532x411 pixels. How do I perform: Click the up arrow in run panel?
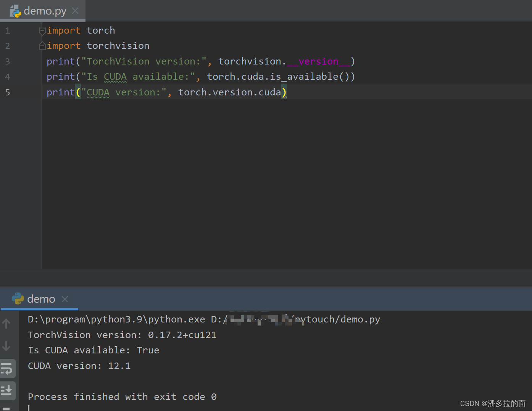click(6, 324)
